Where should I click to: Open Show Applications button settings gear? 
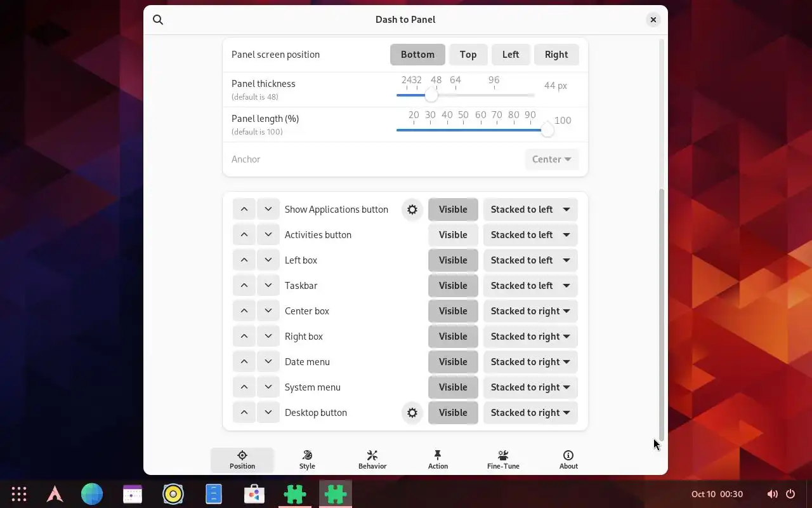click(x=412, y=210)
